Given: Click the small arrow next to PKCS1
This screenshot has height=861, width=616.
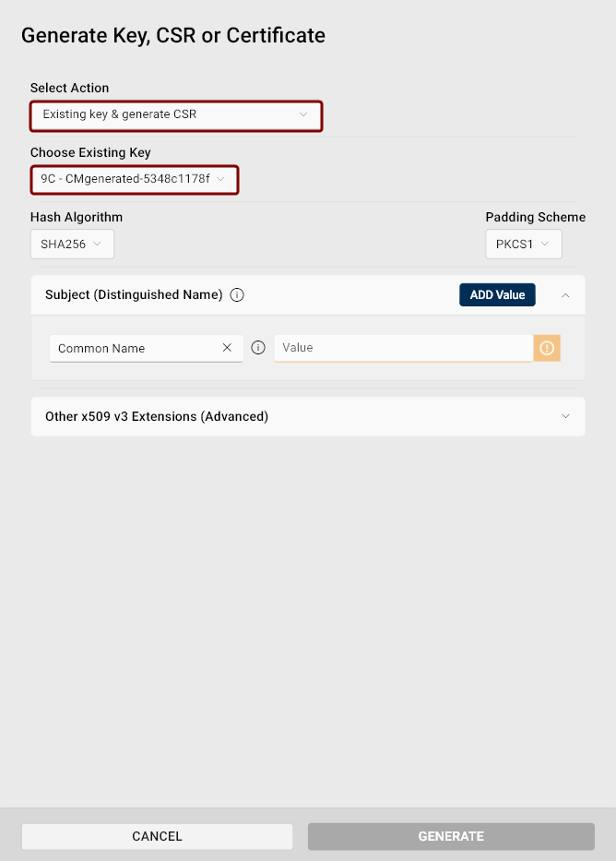Looking at the screenshot, I should point(545,245).
